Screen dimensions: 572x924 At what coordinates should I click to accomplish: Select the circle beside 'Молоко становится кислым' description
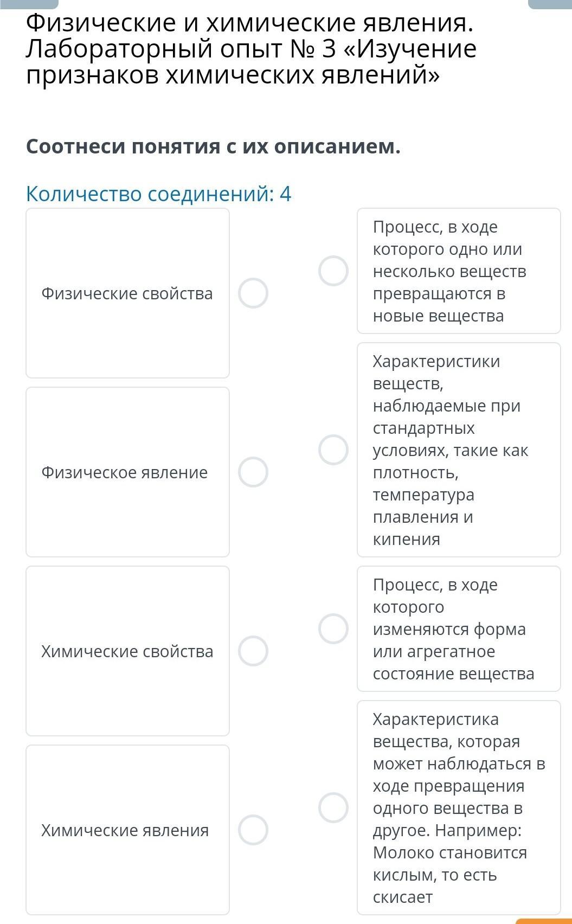tap(333, 807)
